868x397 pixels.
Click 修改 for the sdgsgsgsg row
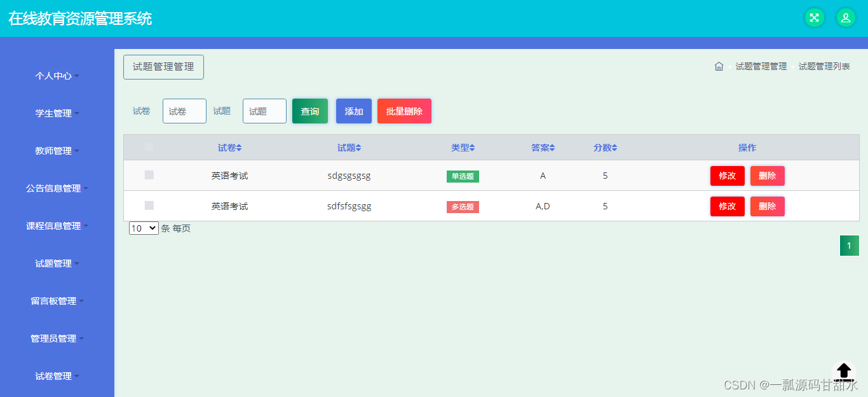pyautogui.click(x=728, y=176)
